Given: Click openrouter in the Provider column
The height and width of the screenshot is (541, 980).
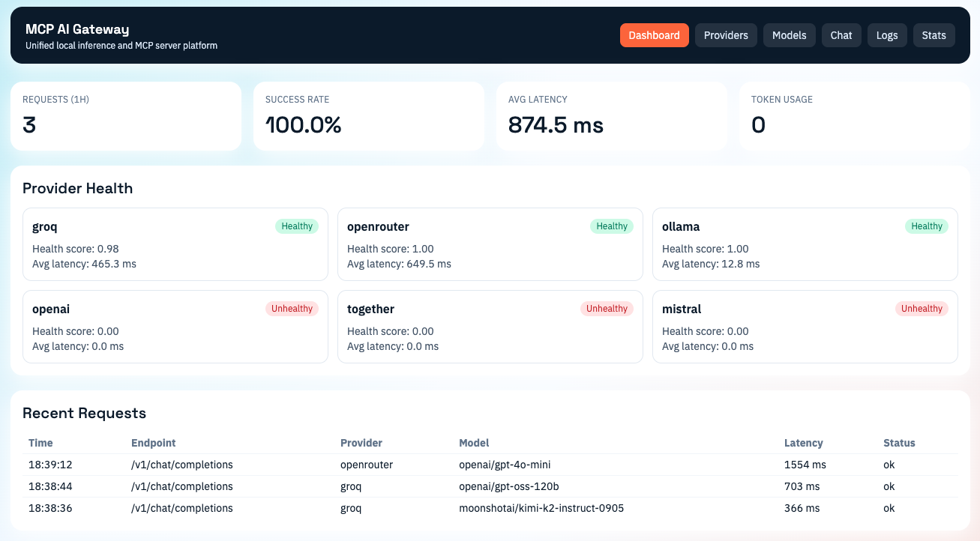Looking at the screenshot, I should pyautogui.click(x=367, y=465).
